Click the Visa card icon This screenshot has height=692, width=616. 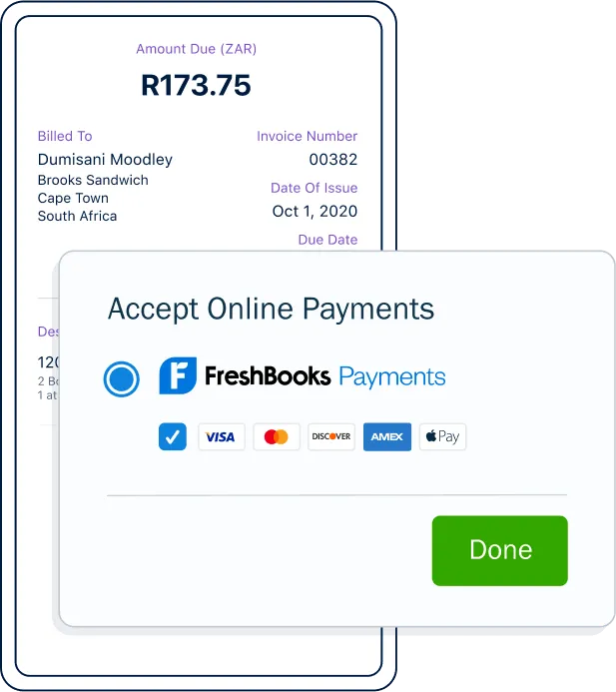click(x=221, y=436)
